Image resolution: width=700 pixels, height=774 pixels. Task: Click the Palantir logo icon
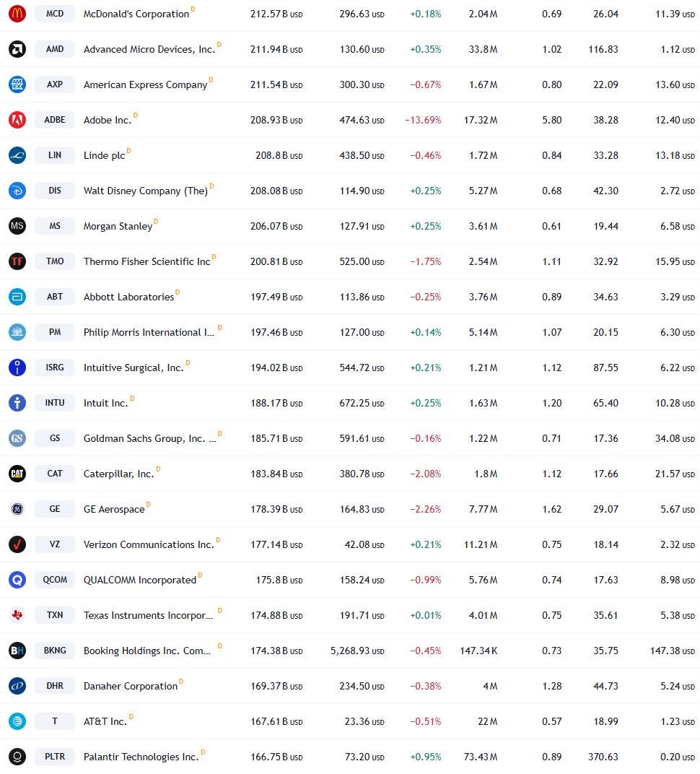coord(17,757)
